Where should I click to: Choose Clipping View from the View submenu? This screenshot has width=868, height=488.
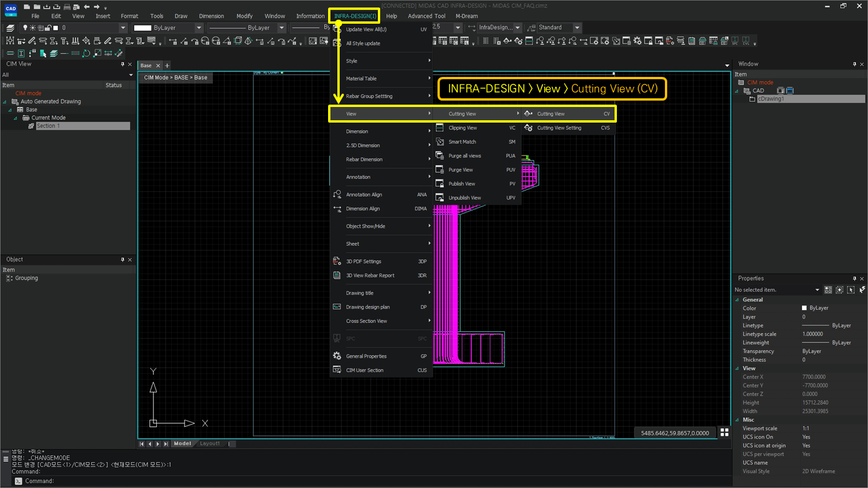coord(477,128)
